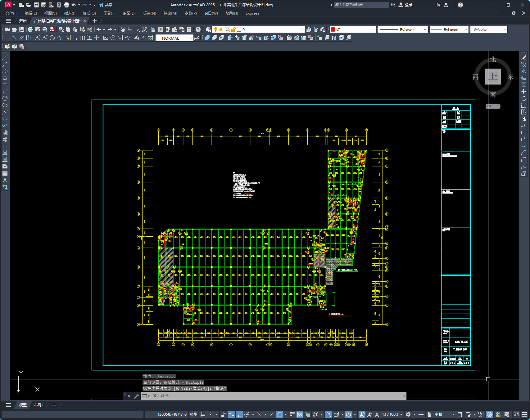
Task: Select the Circle tool in the draw toolbar
Action: [5, 98]
